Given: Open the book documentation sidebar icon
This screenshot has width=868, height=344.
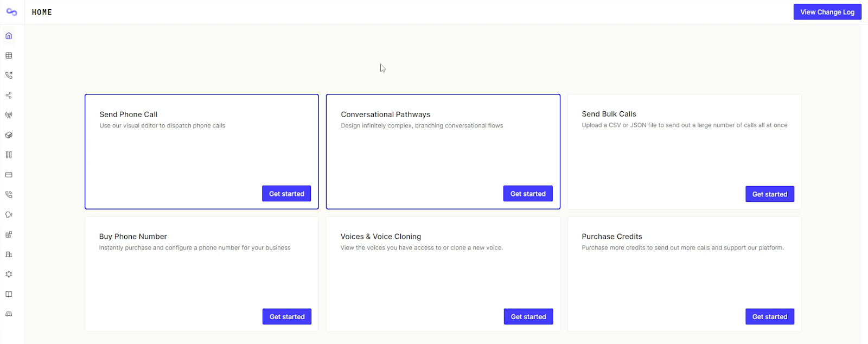Looking at the screenshot, I should (x=9, y=294).
